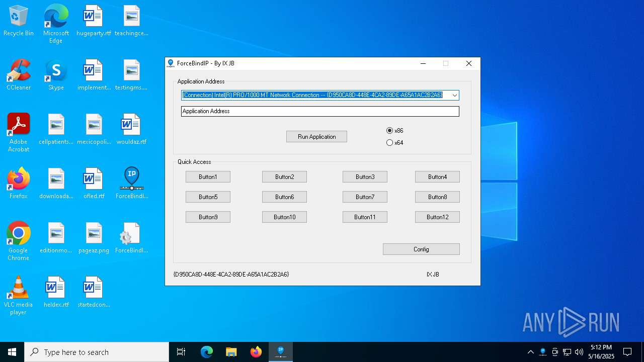
Task: Click the Type here to search box
Action: [x=97, y=352]
